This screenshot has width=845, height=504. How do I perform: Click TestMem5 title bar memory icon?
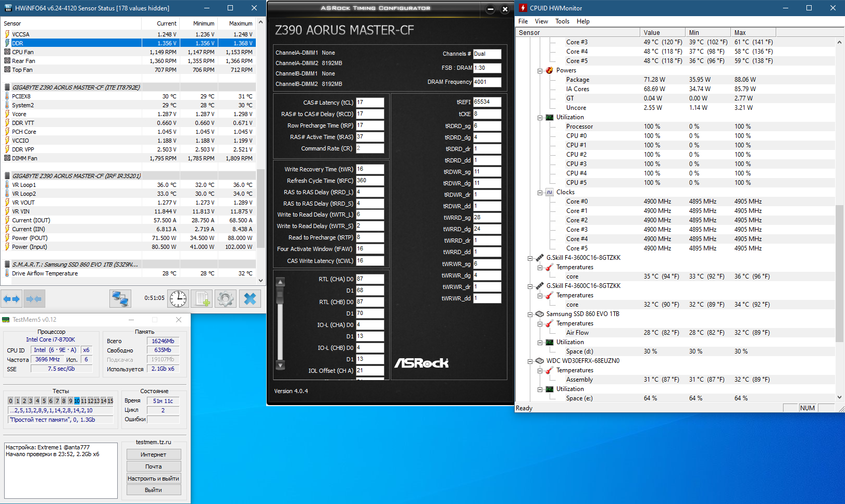[6, 320]
